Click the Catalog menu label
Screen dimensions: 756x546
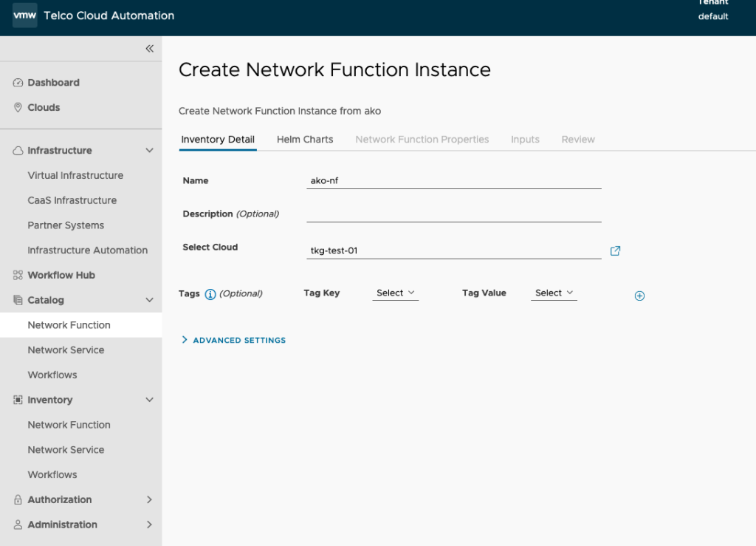tap(46, 300)
